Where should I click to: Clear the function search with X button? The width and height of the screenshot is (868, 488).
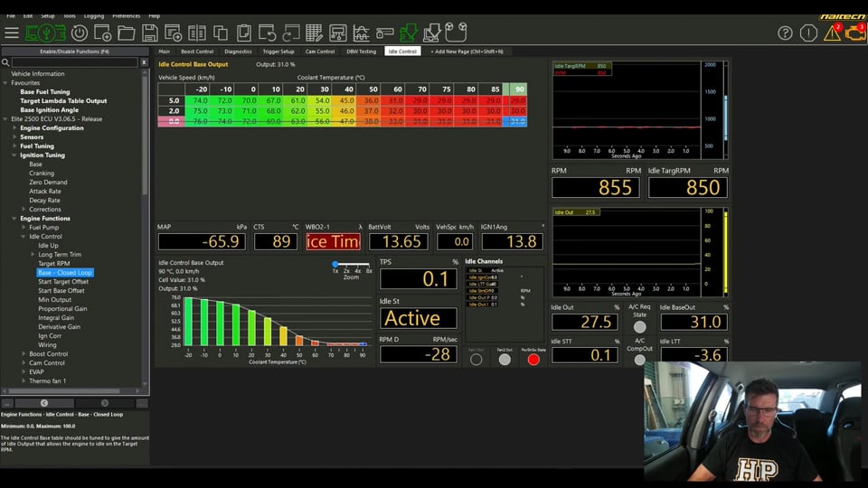click(x=144, y=62)
